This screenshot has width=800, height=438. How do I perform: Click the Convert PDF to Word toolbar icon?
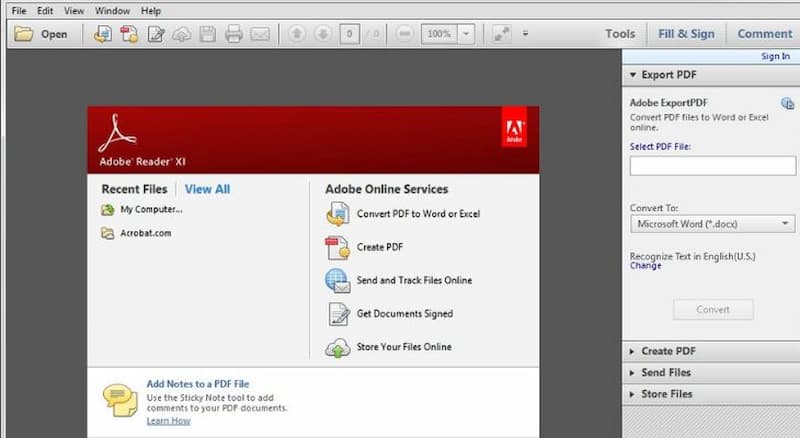[103, 34]
